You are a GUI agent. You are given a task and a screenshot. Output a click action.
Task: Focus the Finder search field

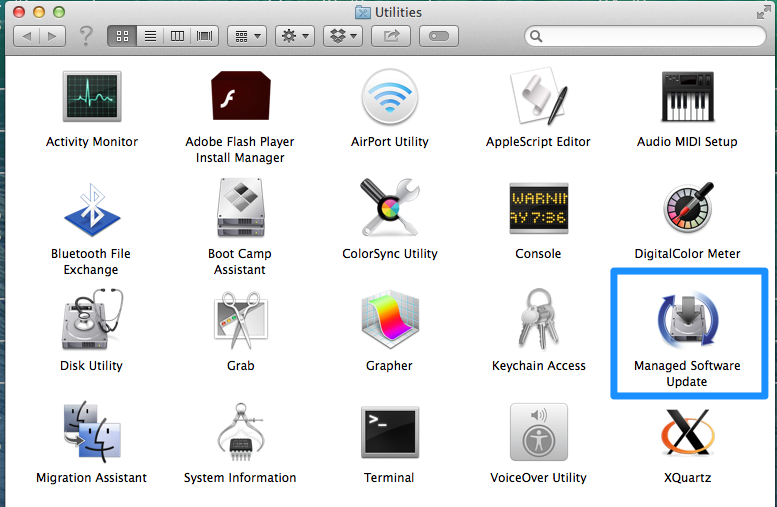[x=645, y=36]
